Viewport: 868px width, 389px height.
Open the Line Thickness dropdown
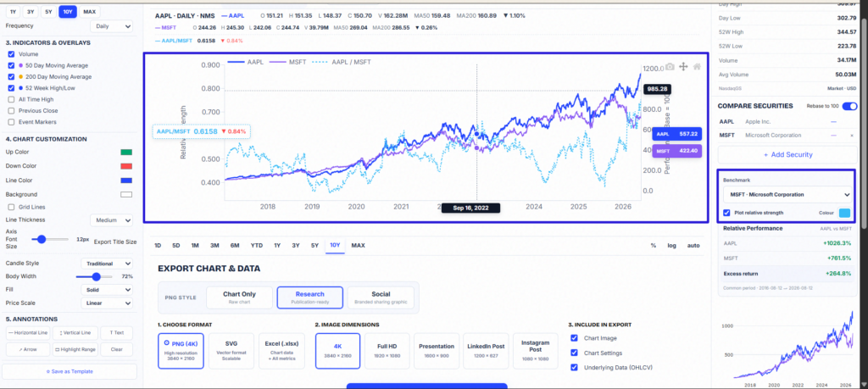(x=111, y=220)
